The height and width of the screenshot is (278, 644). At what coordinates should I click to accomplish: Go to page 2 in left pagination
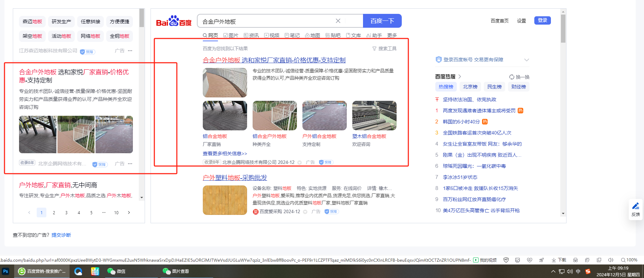[54, 212]
